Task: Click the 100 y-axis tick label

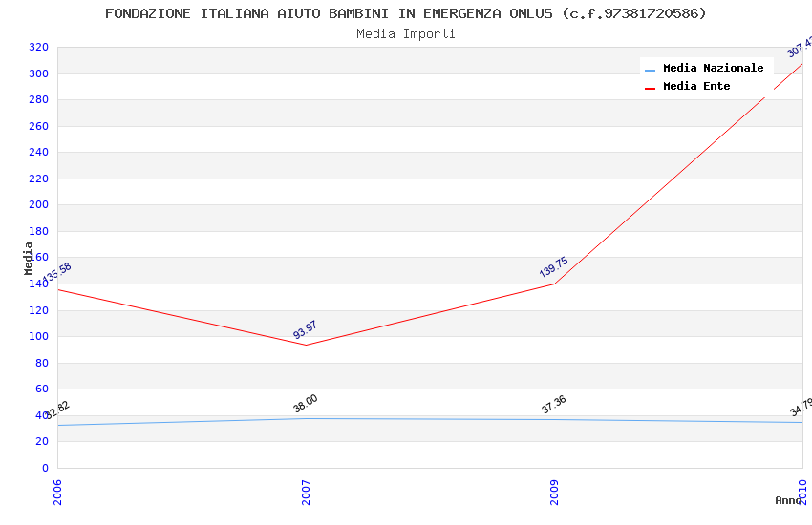Action: pyautogui.click(x=38, y=336)
